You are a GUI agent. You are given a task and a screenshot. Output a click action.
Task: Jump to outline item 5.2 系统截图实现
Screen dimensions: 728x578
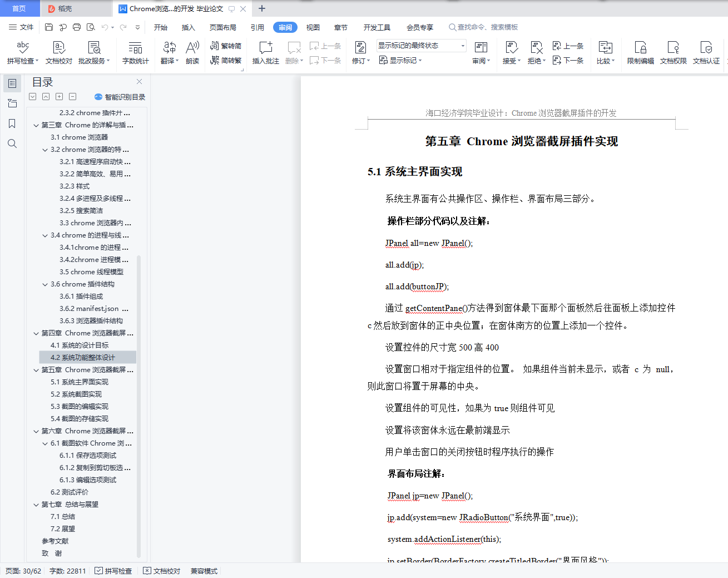click(x=76, y=394)
